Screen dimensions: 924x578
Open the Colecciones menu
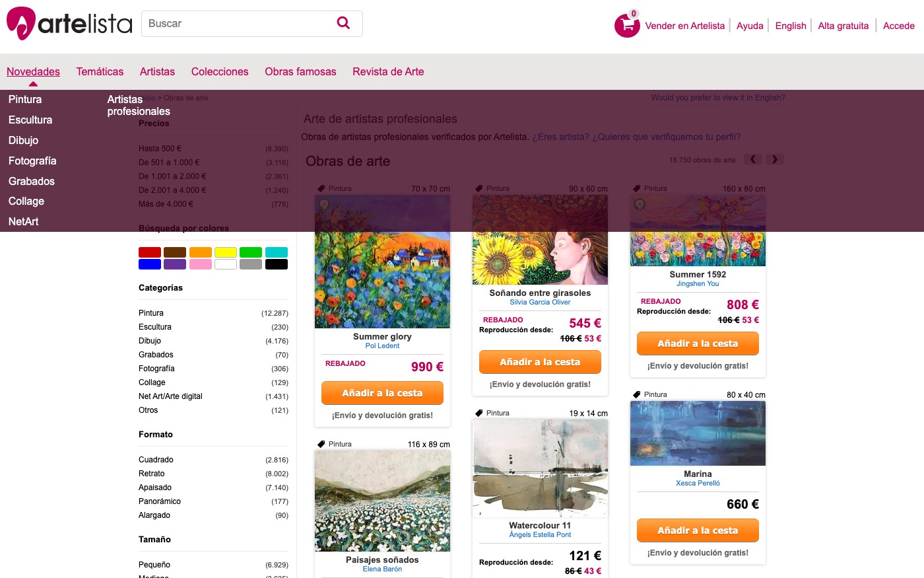tap(220, 71)
